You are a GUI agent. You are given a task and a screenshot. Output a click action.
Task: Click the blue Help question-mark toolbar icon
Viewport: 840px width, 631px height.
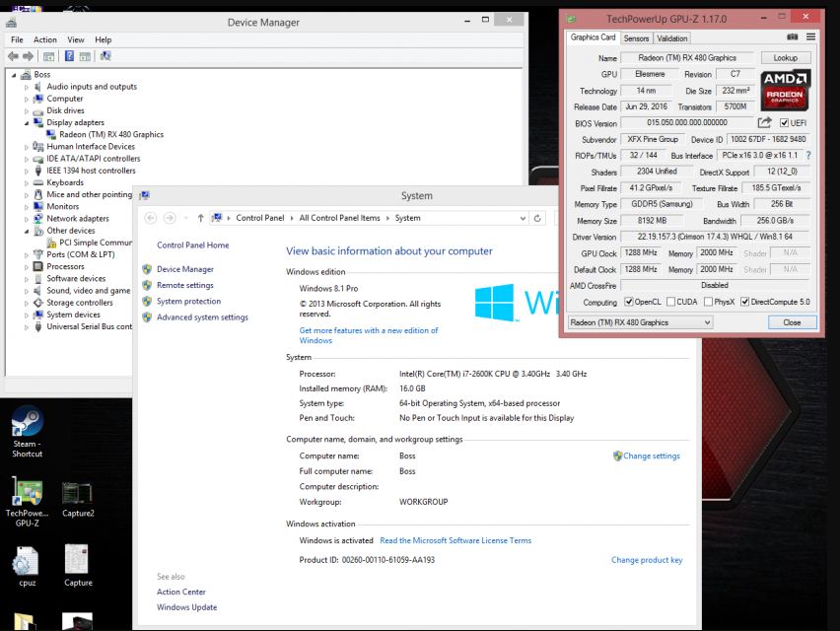point(70,56)
